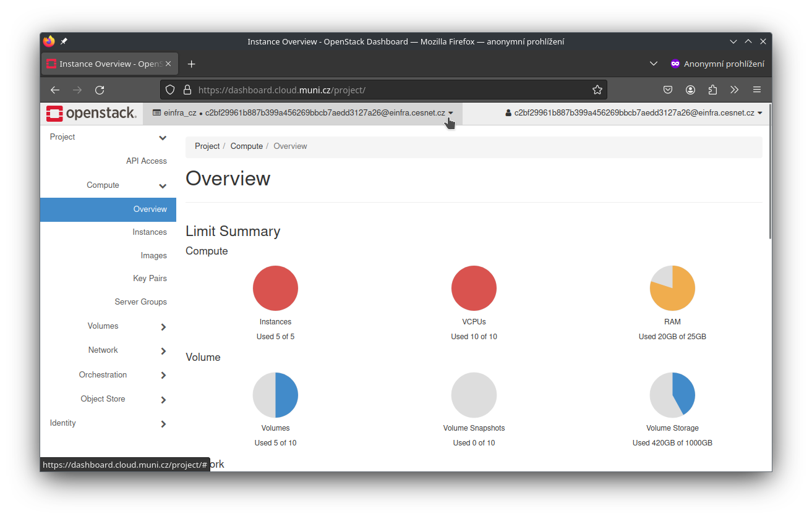Open Instances in the Compute menu

tap(150, 232)
